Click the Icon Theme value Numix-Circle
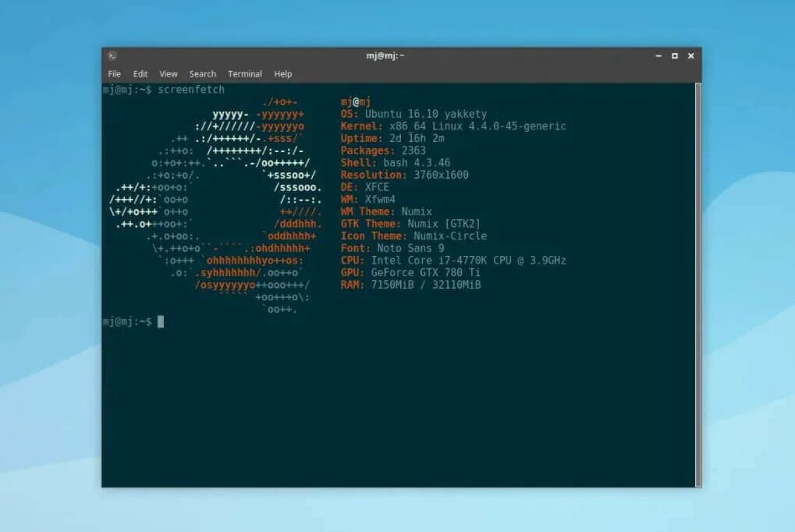Image resolution: width=795 pixels, height=532 pixels. pos(450,236)
